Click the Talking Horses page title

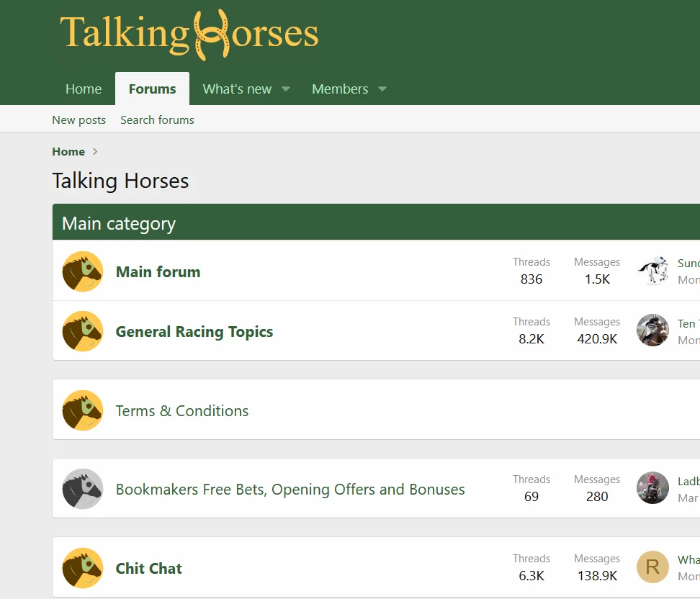120,181
